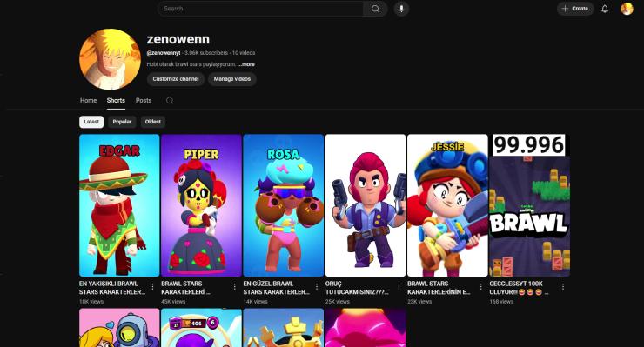Click title CECCLESSYT 100K OLUYOR
This screenshot has width=644, height=347.
coord(520,288)
